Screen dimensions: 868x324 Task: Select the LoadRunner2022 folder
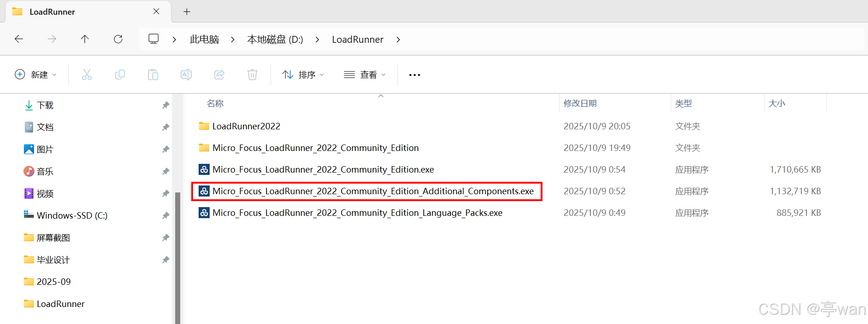click(246, 126)
